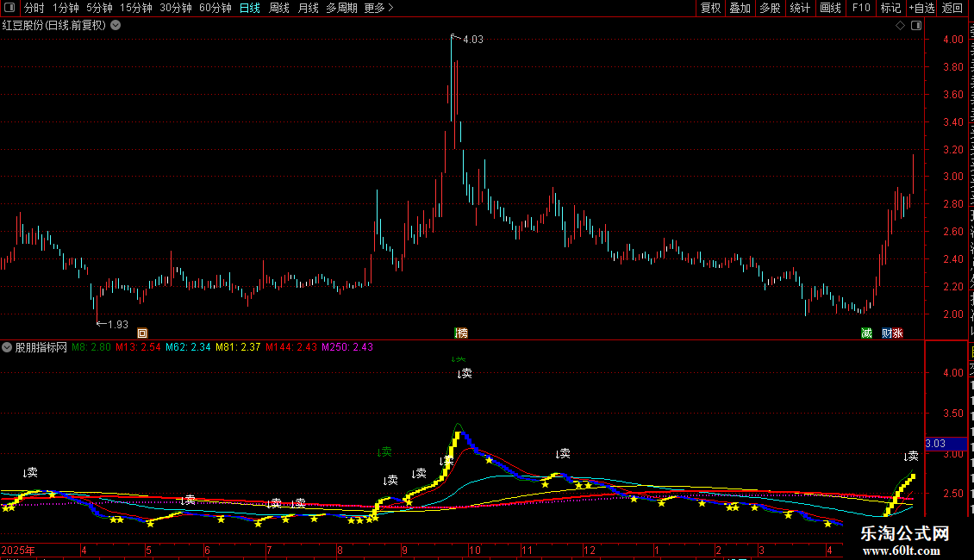The height and width of the screenshot is (560, 974).
Task: Click the 复权 adjustment button
Action: coord(710,8)
